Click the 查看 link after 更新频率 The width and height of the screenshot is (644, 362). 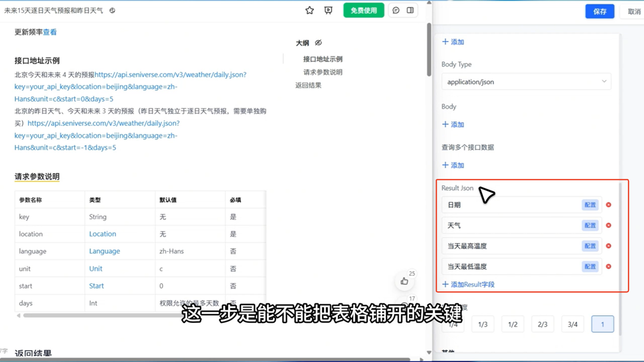point(50,32)
